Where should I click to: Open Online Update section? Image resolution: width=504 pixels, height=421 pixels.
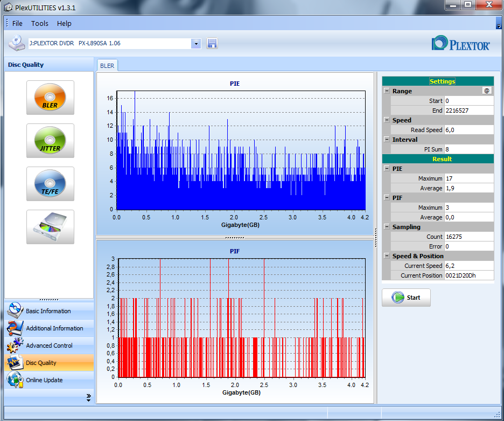point(49,380)
